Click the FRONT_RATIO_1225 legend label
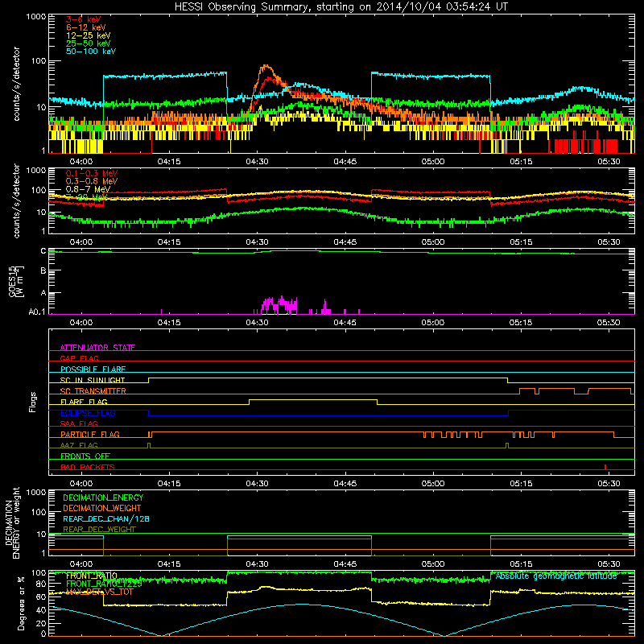This screenshot has height=644, width=644. coord(104,584)
